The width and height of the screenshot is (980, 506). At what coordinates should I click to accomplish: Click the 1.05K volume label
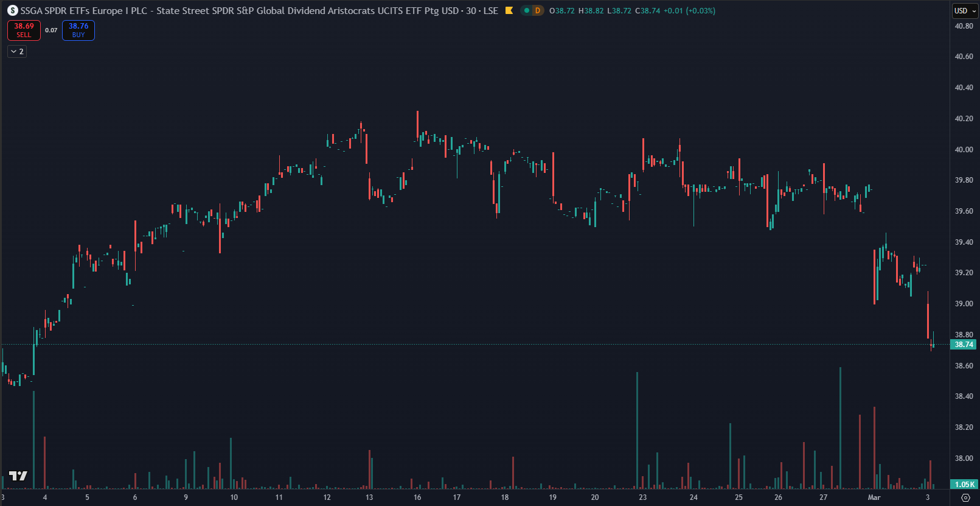pos(964,485)
